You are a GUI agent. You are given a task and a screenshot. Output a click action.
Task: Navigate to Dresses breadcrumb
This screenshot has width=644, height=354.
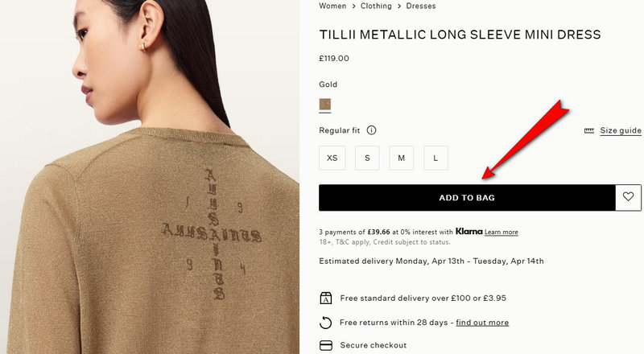point(421,6)
